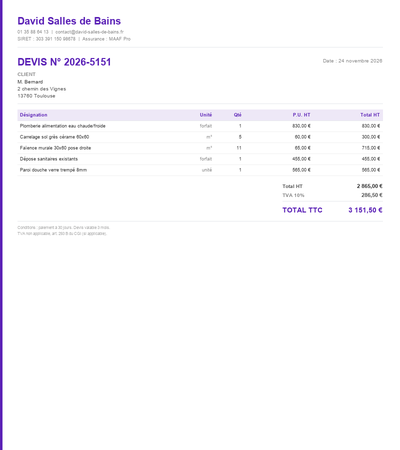Click the quote date text
Viewport: 400px width, 450px height.
(352, 61)
